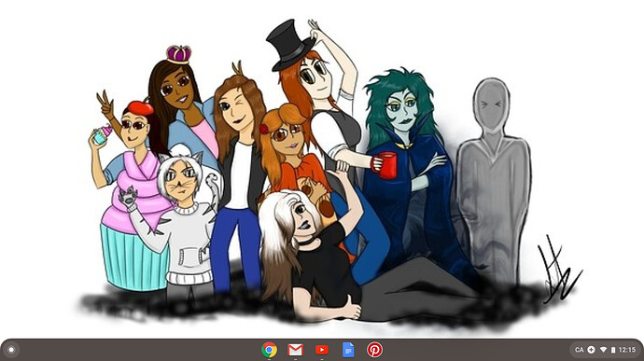Launch Google Chrome from the shelf
The width and height of the screenshot is (644, 361).
coord(269,350)
